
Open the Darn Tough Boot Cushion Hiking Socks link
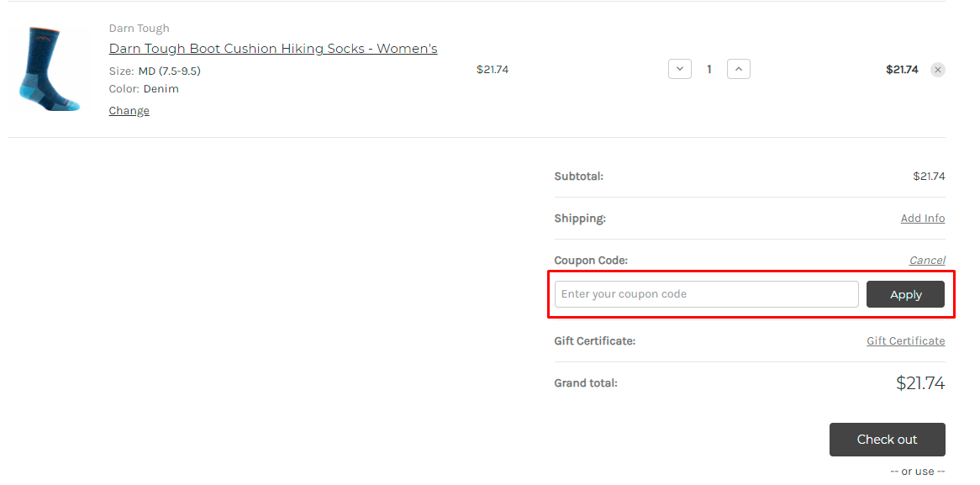pos(273,49)
